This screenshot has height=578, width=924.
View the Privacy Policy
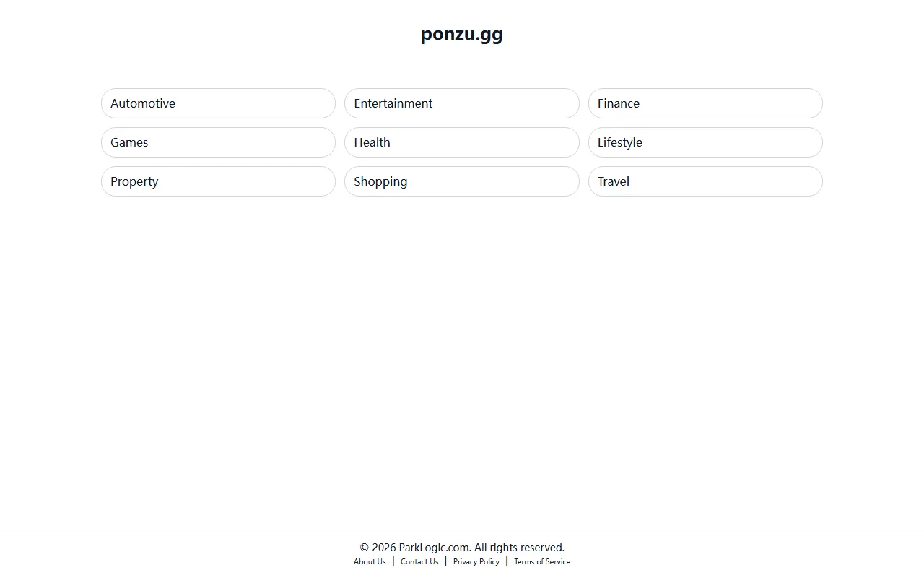[x=476, y=561]
